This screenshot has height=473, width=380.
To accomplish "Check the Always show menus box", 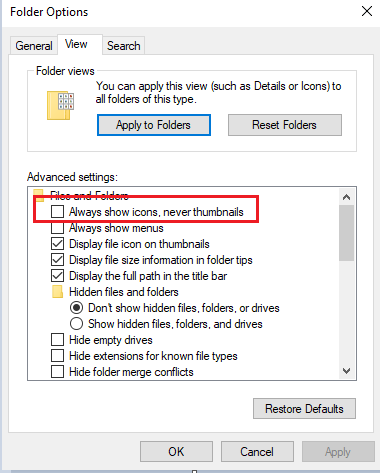I will pos(57,228).
